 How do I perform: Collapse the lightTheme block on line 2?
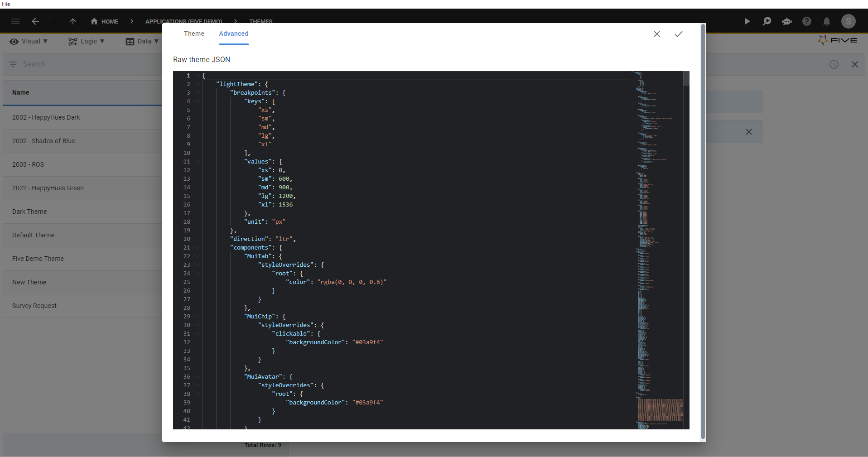[197, 84]
